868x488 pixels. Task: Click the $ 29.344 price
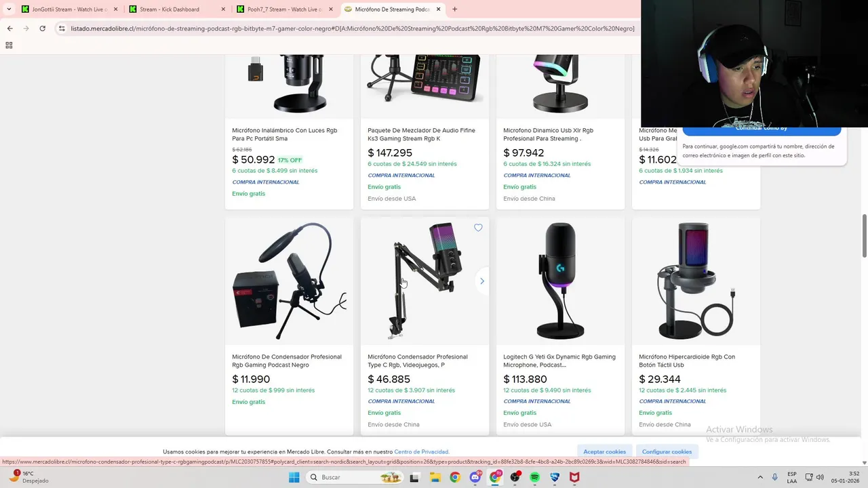click(660, 379)
